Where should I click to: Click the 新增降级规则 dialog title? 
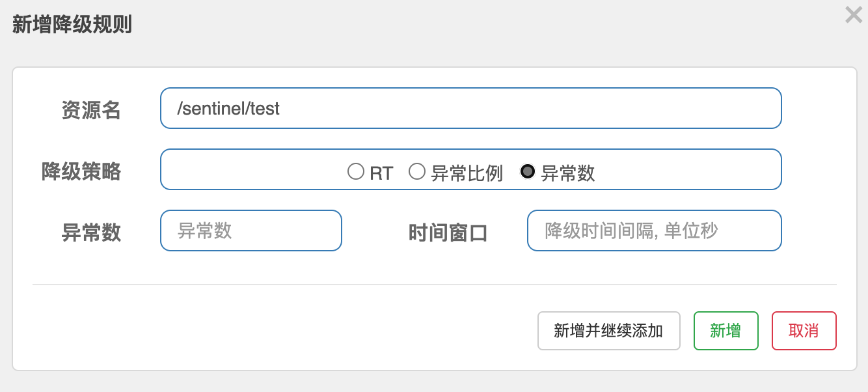coord(72,25)
